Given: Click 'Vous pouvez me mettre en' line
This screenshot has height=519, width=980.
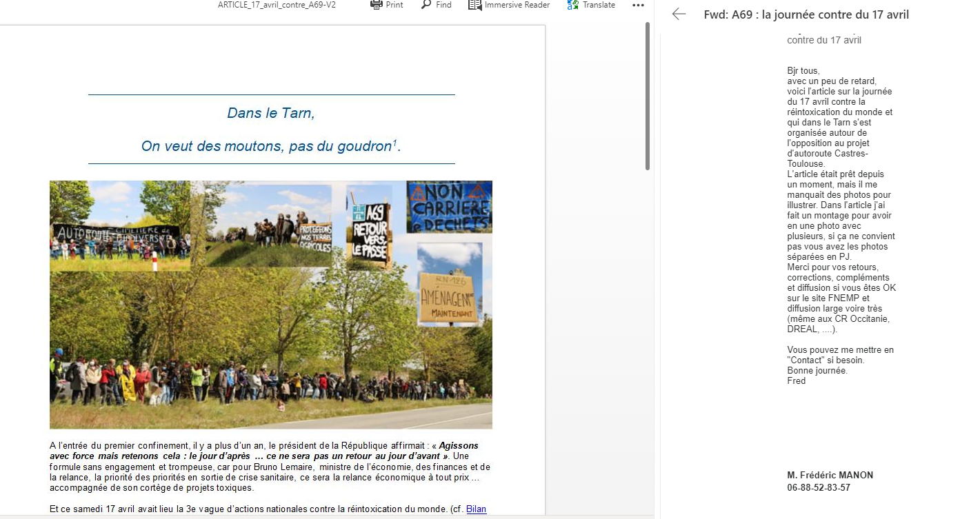Looking at the screenshot, I should (840, 350).
